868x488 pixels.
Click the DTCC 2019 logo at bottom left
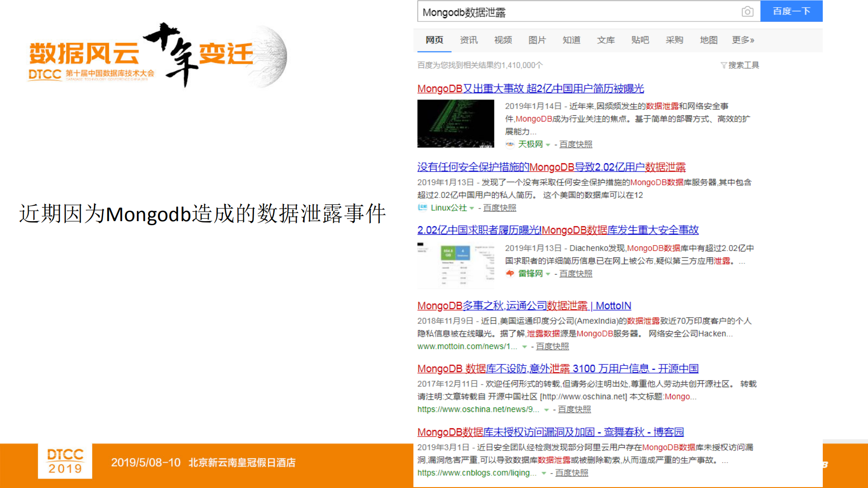click(x=64, y=461)
